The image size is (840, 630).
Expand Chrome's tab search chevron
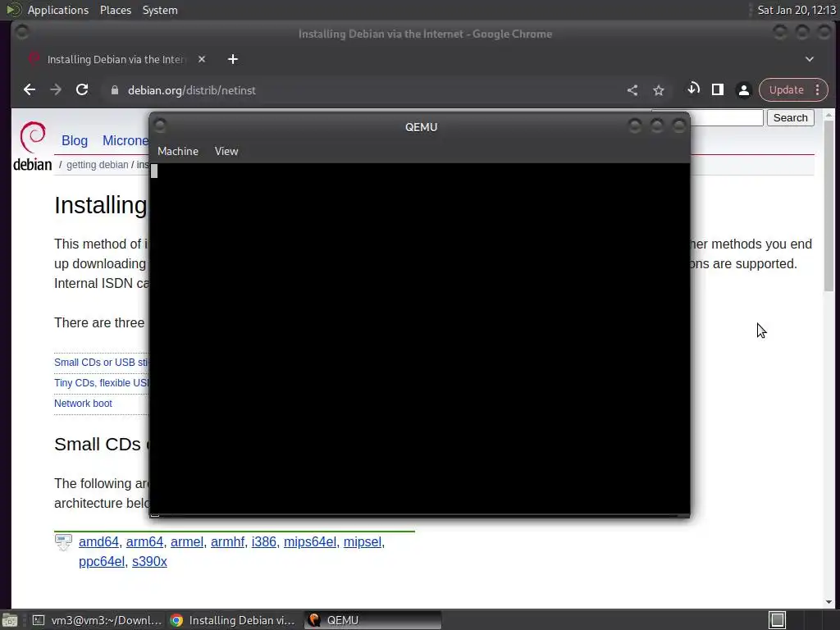(810, 59)
